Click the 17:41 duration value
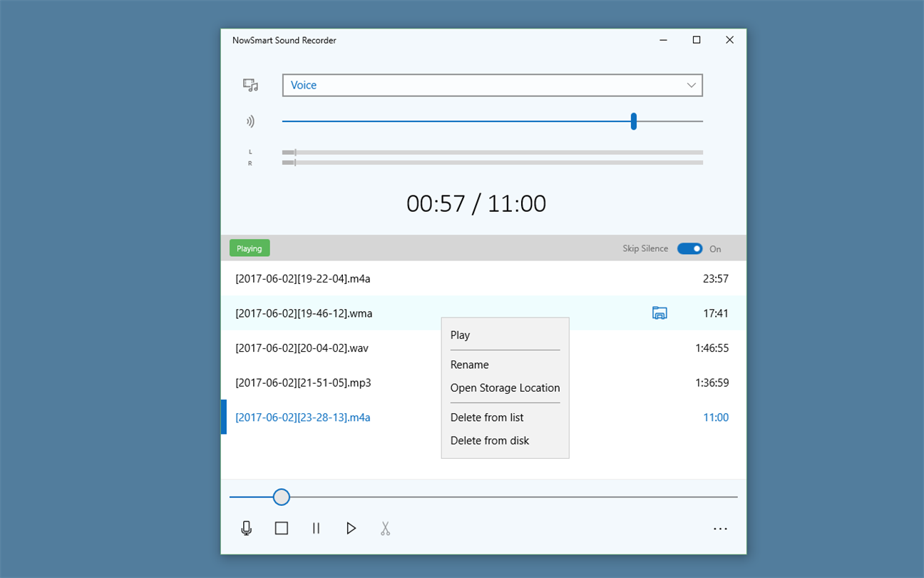 (x=716, y=313)
